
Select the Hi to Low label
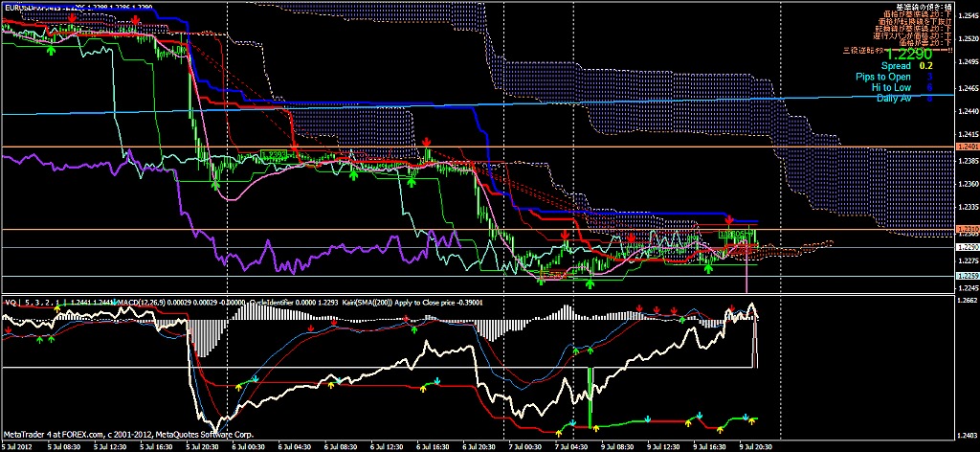coord(891,87)
